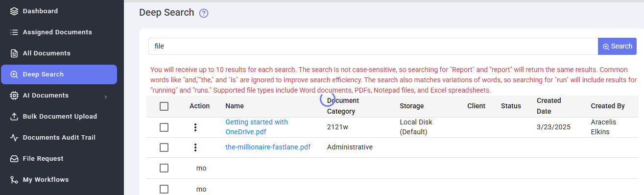This screenshot has height=195, width=644.
Task: Focus the search input containing "file"
Action: click(x=373, y=47)
